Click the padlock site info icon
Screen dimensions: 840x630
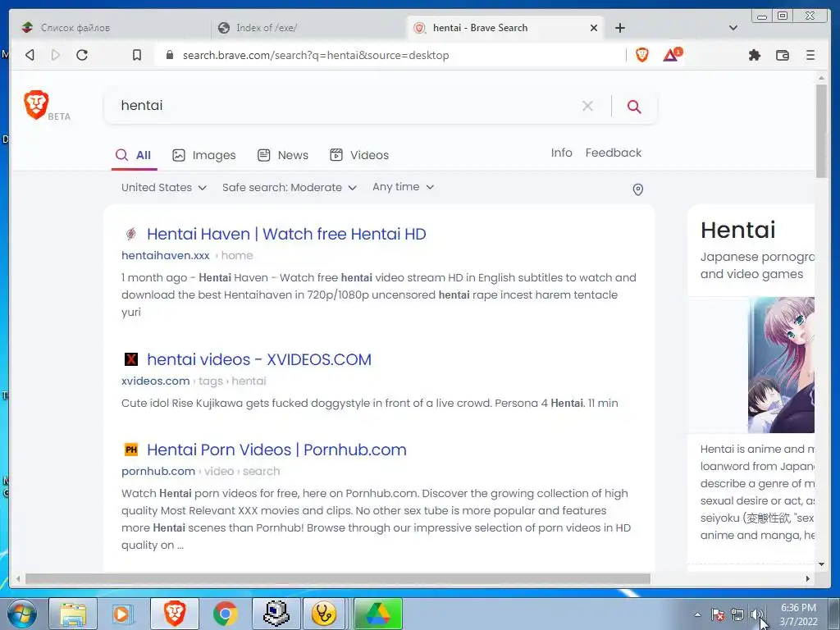170,55
